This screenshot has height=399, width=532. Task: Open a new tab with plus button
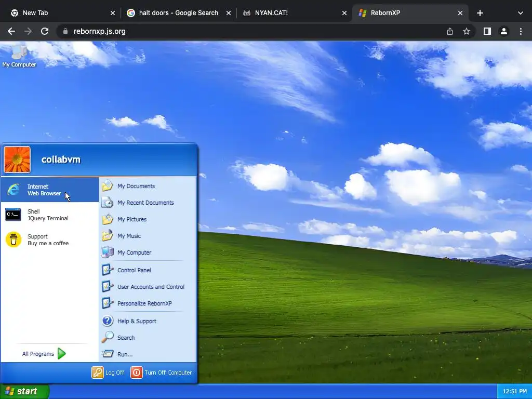point(480,13)
